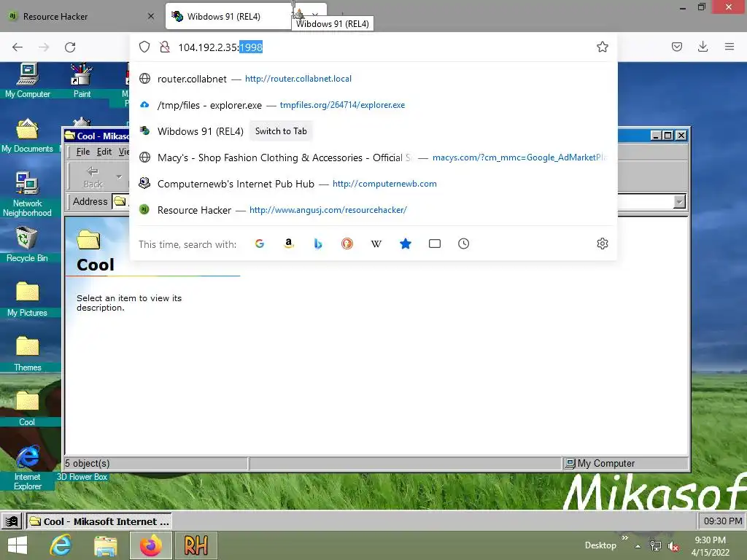
Task: Open 3D Flower Box desktop item
Action: pos(82,477)
